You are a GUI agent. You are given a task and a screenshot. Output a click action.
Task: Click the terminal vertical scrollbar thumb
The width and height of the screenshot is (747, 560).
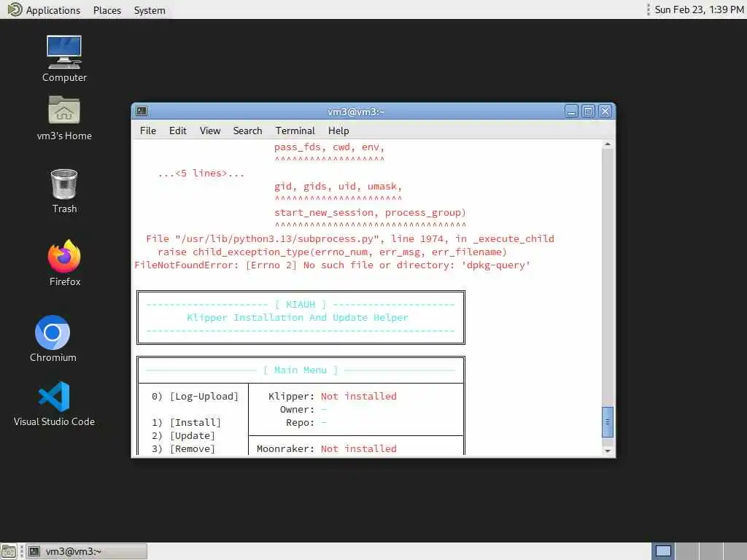coord(608,422)
